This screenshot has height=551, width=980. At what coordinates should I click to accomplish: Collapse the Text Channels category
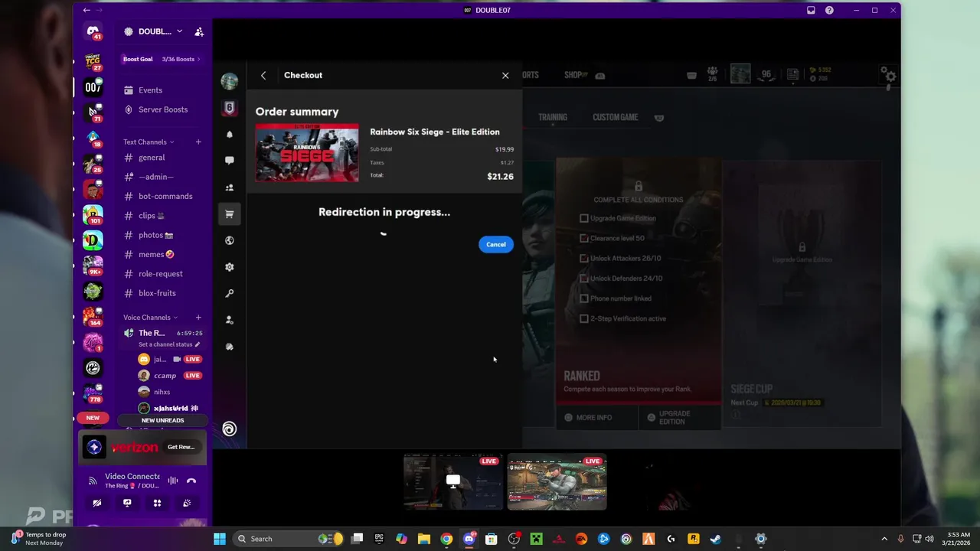tap(149, 142)
